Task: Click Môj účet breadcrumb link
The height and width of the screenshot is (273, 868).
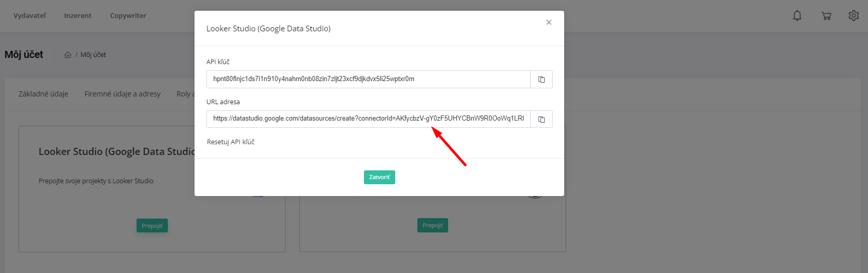Action: pos(93,55)
